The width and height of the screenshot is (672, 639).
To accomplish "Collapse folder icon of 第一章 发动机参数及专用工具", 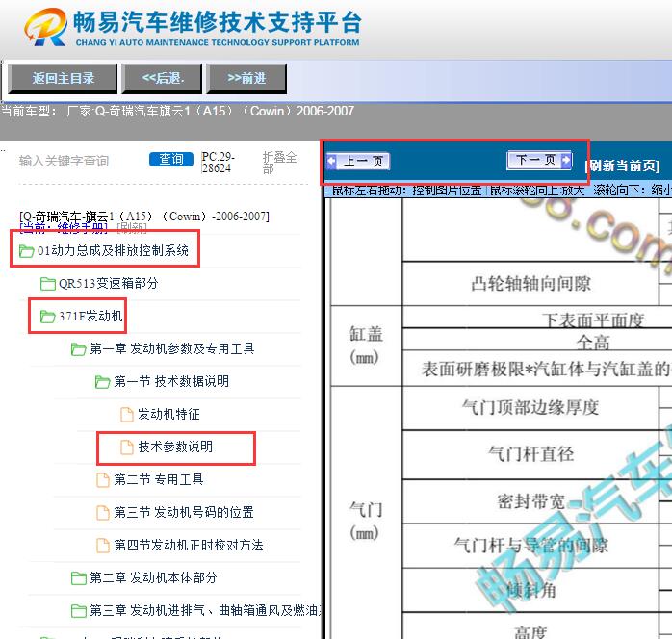I will (x=78, y=349).
